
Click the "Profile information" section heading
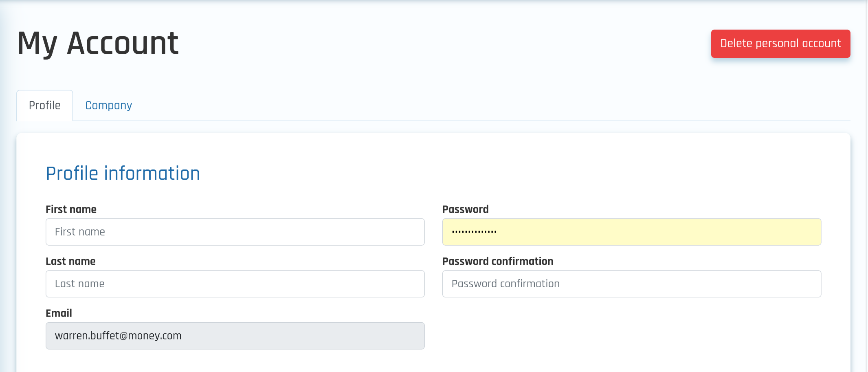click(123, 174)
